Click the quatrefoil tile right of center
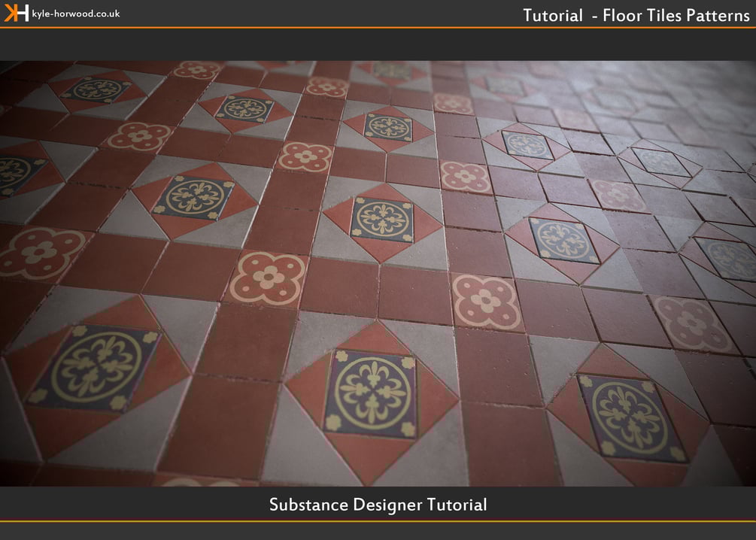This screenshot has height=540, width=756. [487, 302]
